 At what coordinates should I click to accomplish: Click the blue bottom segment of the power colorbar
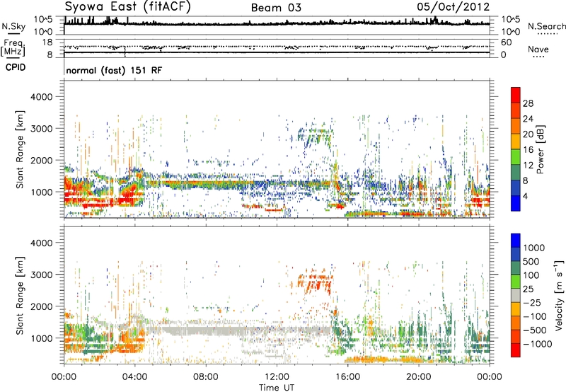pyautogui.click(x=516, y=203)
